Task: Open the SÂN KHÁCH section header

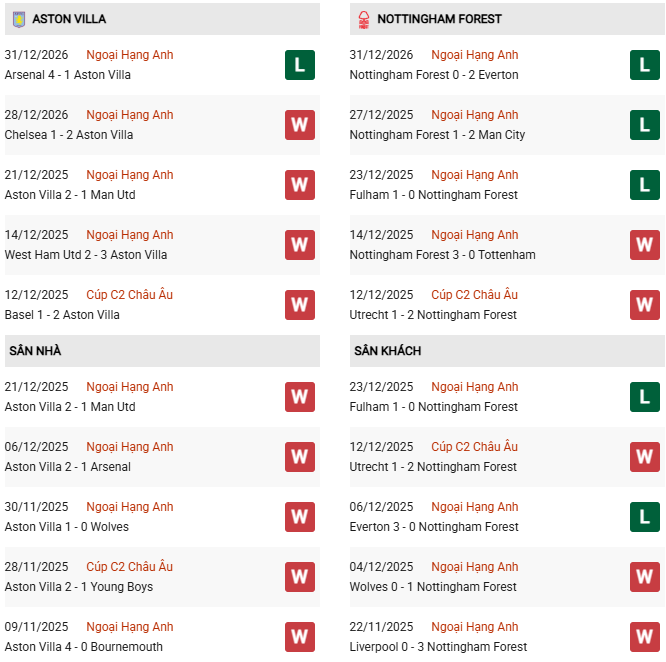Action: point(387,351)
